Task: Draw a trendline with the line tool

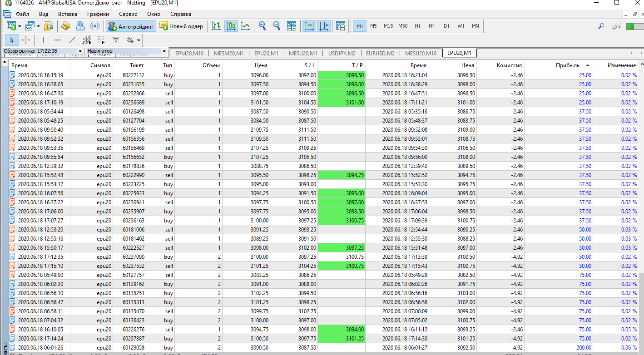Action: 72,40
